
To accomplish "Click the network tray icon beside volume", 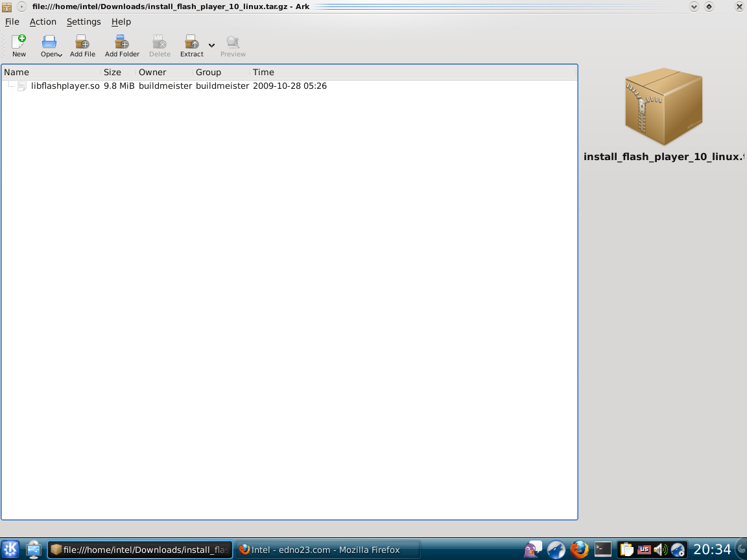I will 678,550.
